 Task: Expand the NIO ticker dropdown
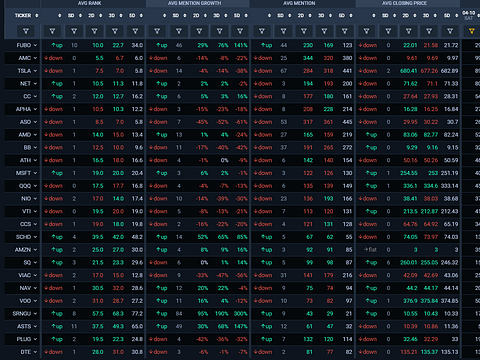[x=35, y=199]
